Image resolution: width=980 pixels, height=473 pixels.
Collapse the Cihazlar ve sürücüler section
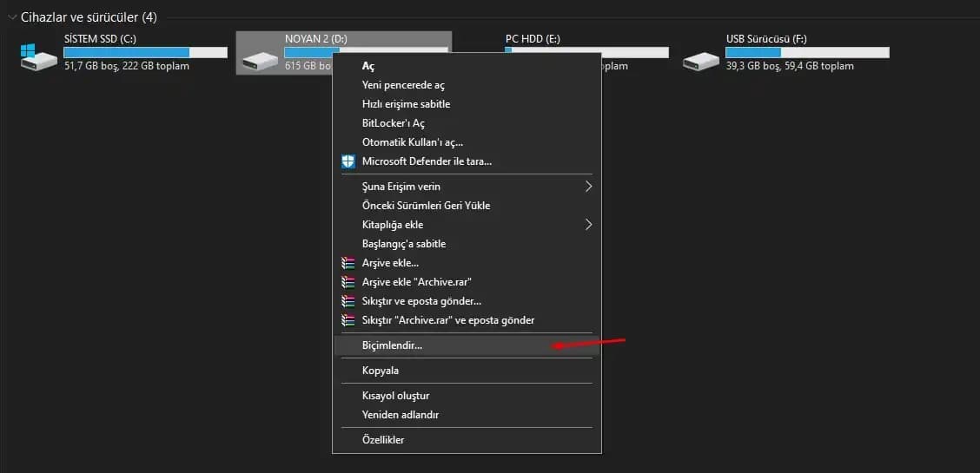click(11, 17)
